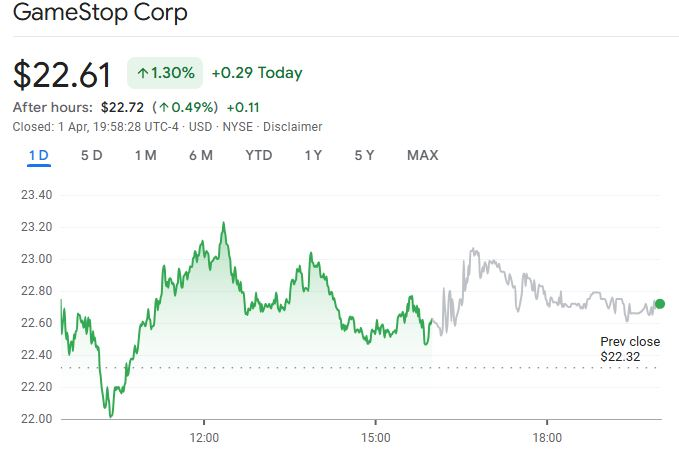Image resolution: width=679 pixels, height=452 pixels.
Task: Click the Prev close $22.32 label
Action: [629, 349]
